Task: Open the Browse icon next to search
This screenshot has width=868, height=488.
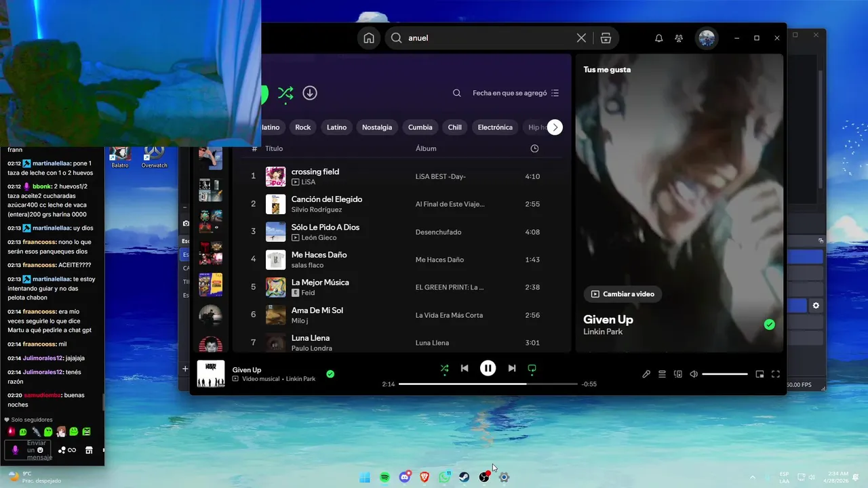Action: click(x=606, y=38)
